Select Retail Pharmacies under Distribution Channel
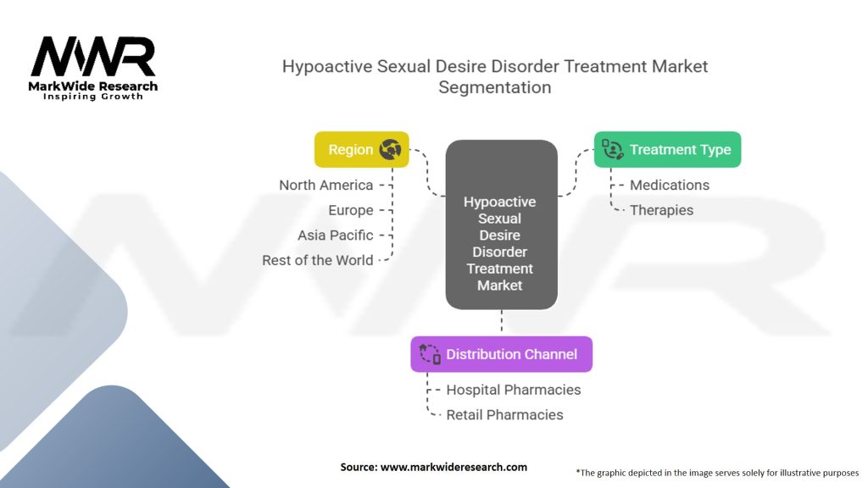This screenshot has width=868, height=488. point(504,414)
